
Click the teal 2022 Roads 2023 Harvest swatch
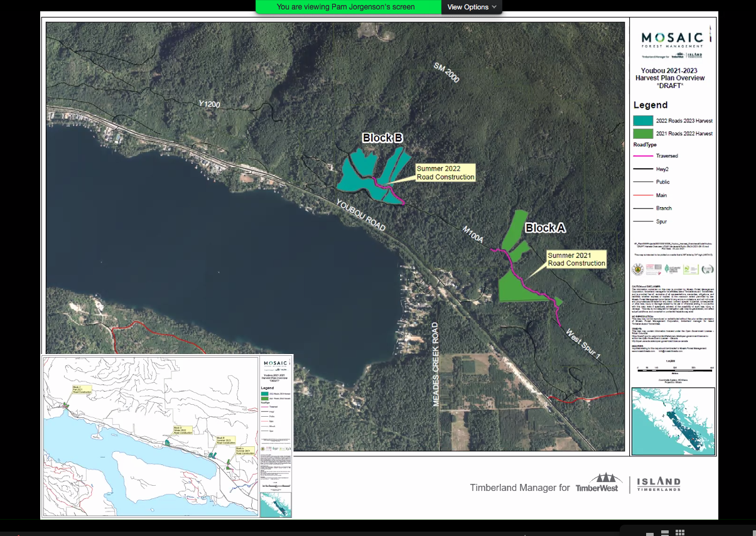coord(642,120)
